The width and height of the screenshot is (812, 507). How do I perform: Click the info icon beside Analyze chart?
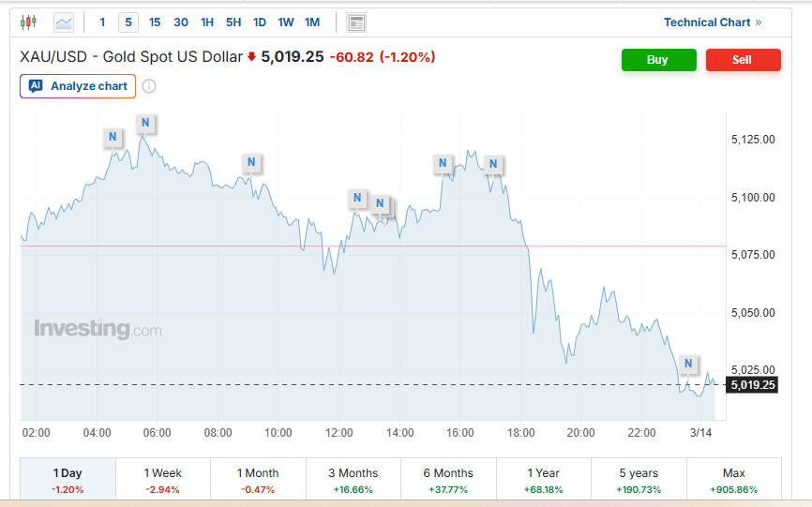149,86
